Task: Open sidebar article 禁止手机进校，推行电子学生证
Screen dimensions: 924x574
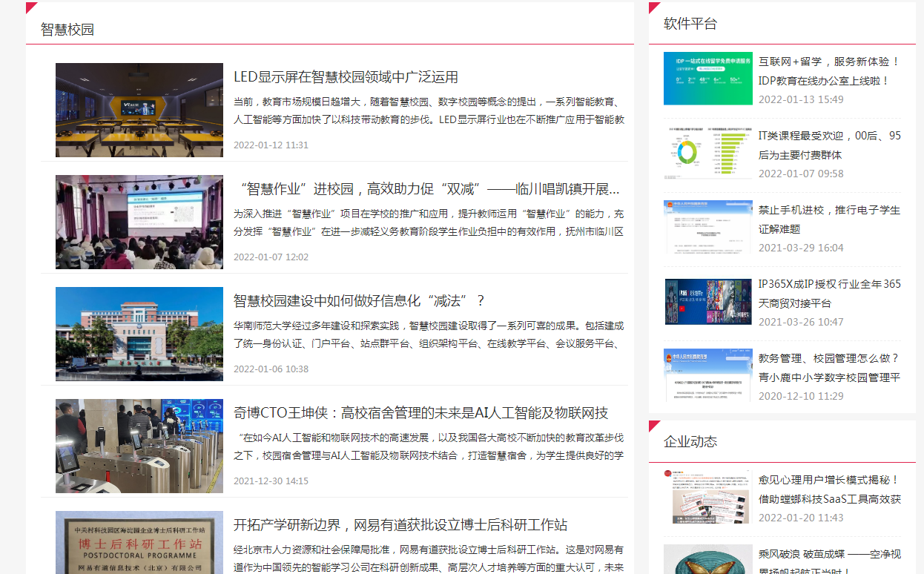Action: click(x=829, y=220)
